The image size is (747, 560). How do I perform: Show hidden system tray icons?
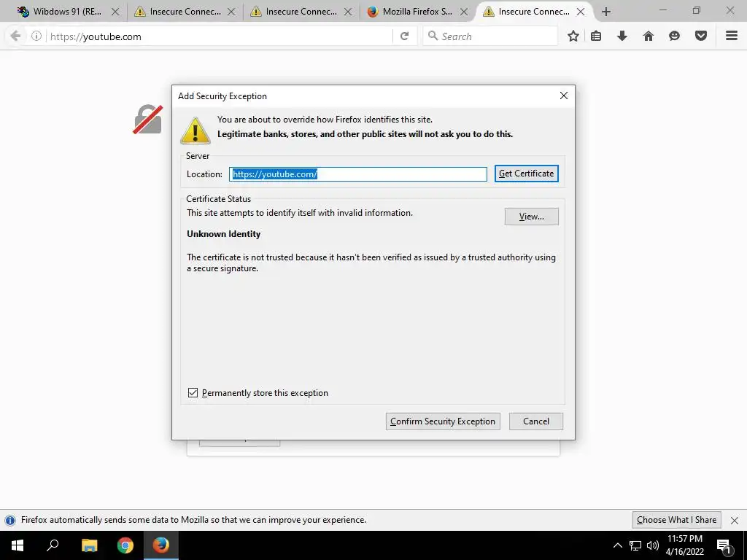[x=617, y=545]
